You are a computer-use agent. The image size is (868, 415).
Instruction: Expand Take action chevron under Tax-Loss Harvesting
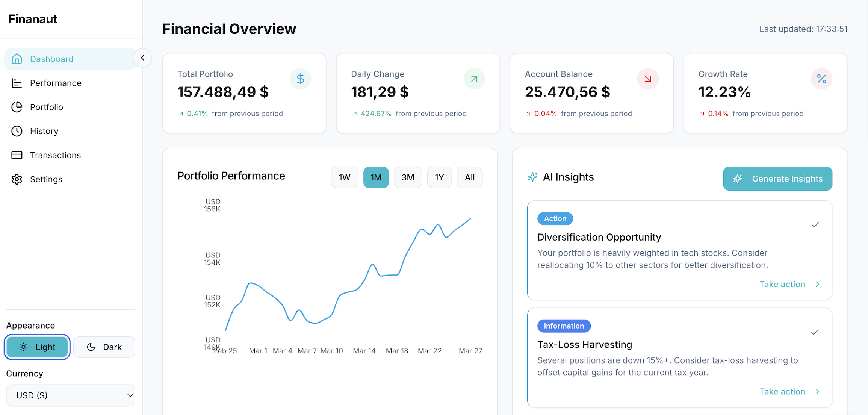(817, 392)
